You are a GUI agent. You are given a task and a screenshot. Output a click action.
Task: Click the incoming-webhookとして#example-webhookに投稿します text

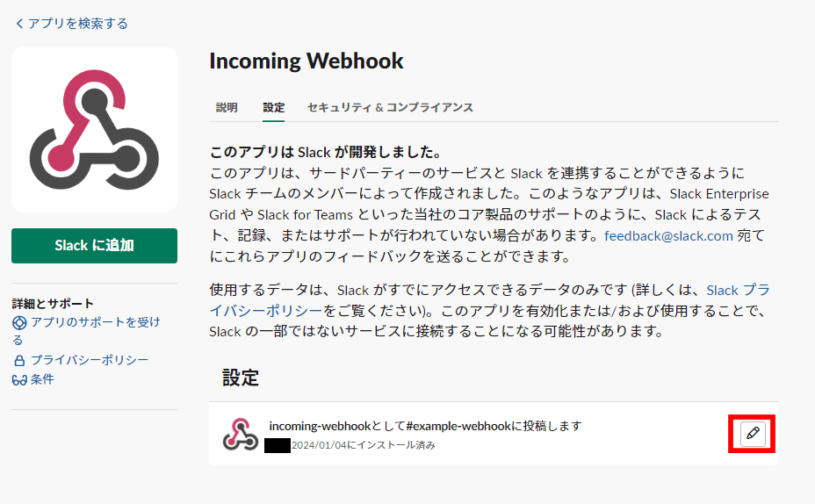pyautogui.click(x=425, y=426)
